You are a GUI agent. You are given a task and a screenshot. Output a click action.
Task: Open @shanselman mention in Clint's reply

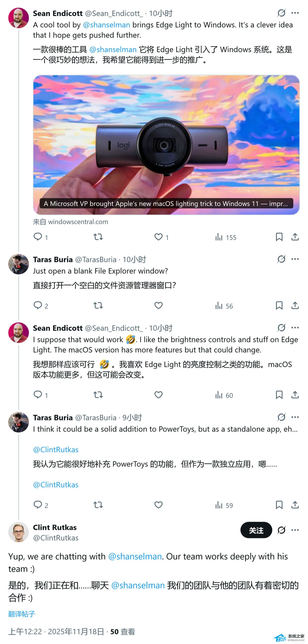click(x=135, y=556)
